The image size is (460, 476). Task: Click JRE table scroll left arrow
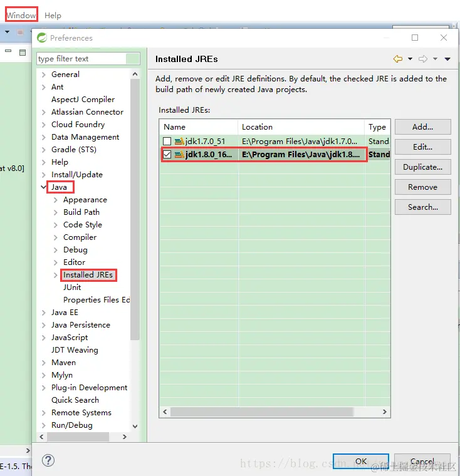tap(165, 411)
